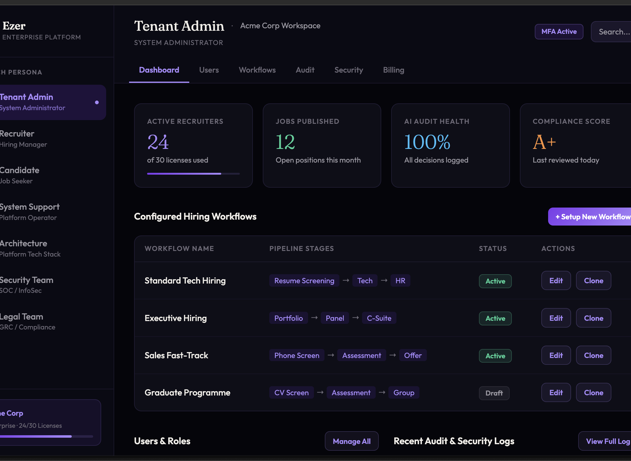Screen dimensions: 631x461
Task: Click the sidebar license usage progress bar
Action: coord(46,436)
